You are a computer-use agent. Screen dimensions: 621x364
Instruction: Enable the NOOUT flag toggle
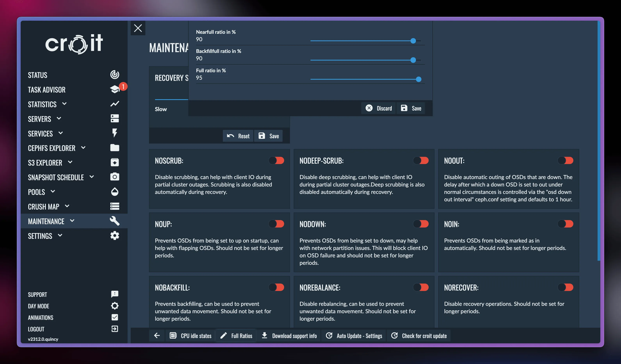pos(565,161)
